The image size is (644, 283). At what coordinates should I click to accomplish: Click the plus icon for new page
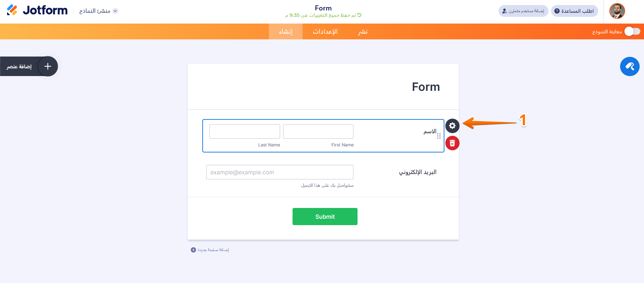[x=193, y=250]
